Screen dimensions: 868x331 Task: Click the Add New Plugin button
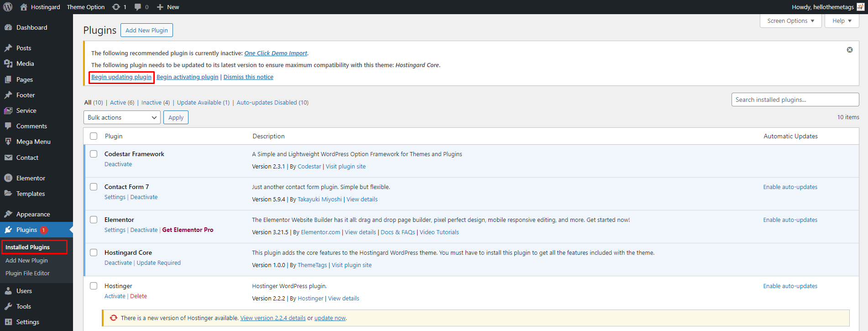point(146,30)
